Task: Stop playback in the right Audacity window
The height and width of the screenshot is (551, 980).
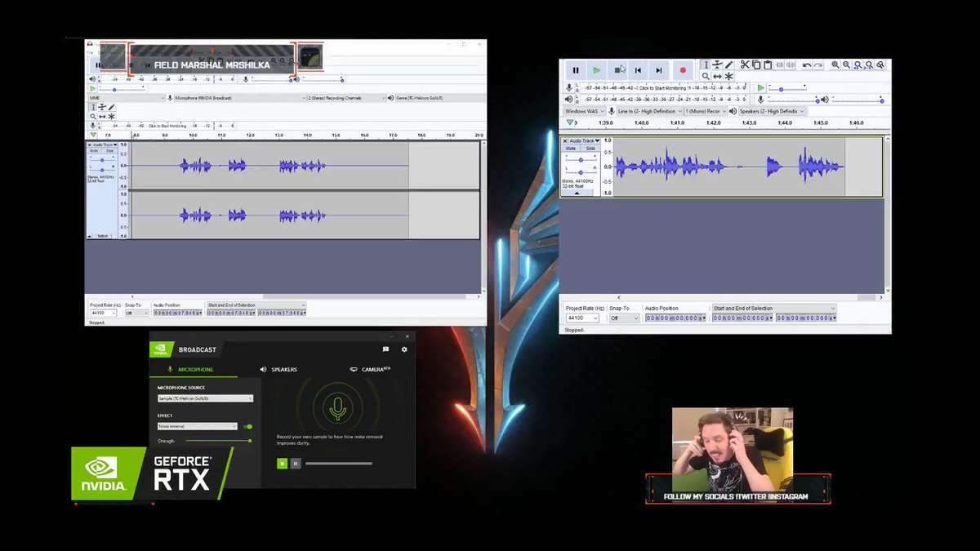Action: (x=617, y=71)
